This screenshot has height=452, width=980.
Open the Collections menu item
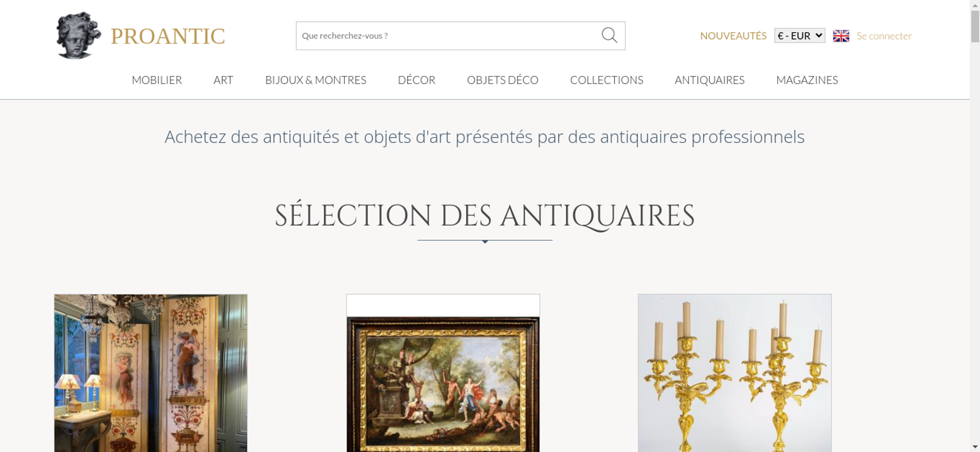[x=607, y=80]
